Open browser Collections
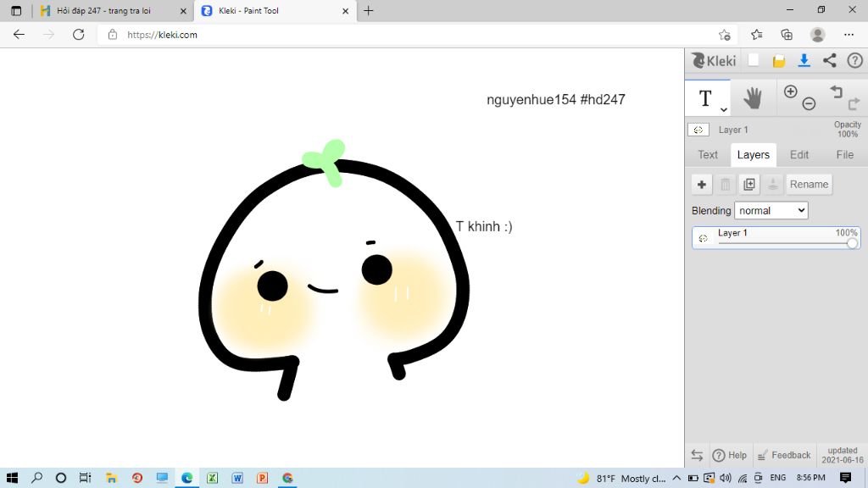Viewport: 868px width, 488px height. click(787, 35)
